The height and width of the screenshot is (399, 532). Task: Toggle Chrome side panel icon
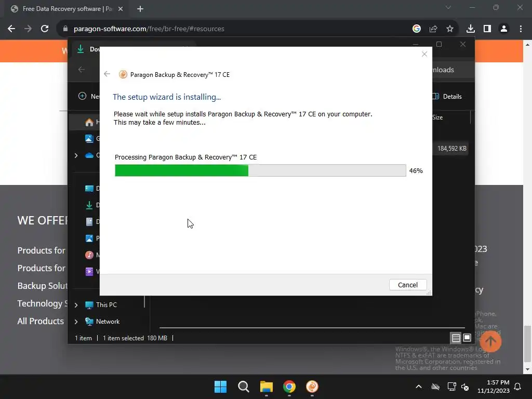[487, 29]
